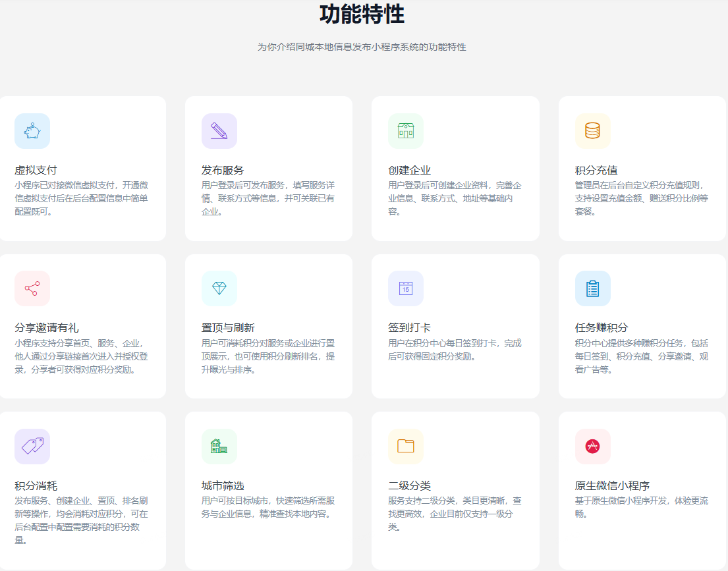Click description starting 管理员在后台自定义积分充值规则
728x571 pixels.
point(642,198)
